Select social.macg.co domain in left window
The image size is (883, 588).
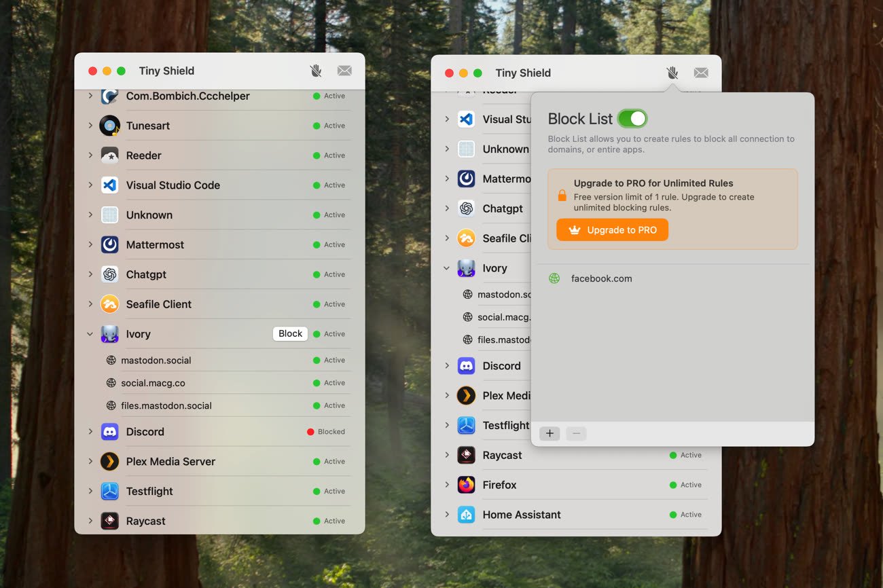[153, 383]
